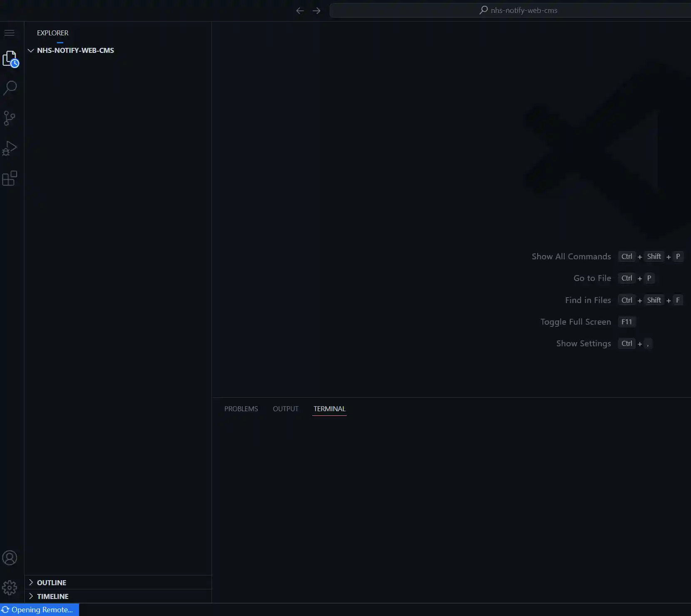Switch to the OUTPUT tab

(286, 409)
